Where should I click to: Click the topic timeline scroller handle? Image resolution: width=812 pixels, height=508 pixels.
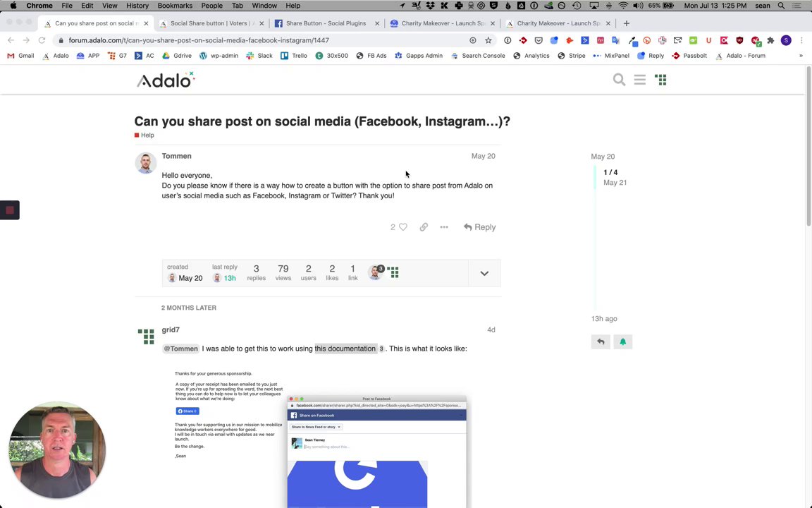(594, 177)
